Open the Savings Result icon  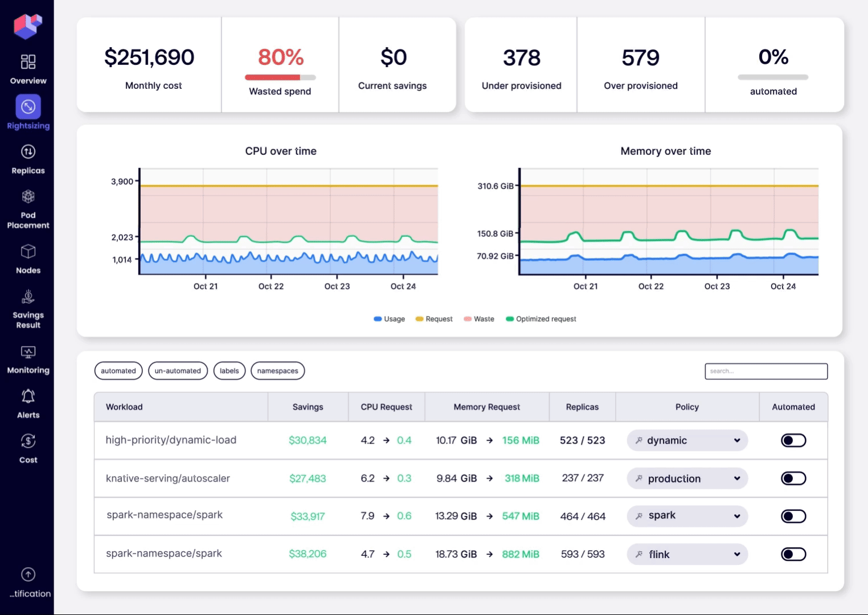click(28, 297)
